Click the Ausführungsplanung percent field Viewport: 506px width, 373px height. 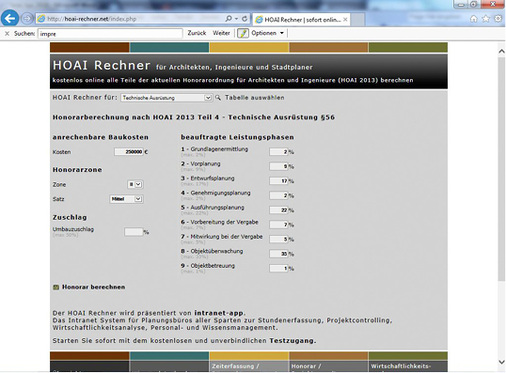pos(279,210)
